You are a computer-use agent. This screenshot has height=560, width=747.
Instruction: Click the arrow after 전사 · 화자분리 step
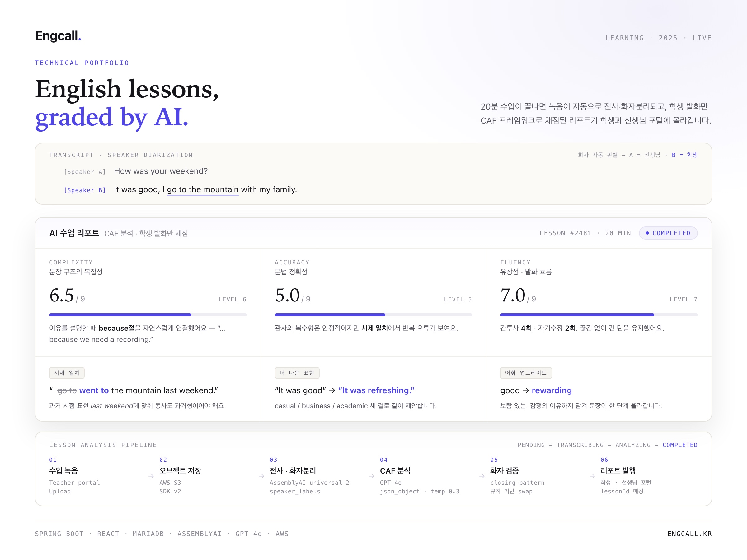point(371,476)
